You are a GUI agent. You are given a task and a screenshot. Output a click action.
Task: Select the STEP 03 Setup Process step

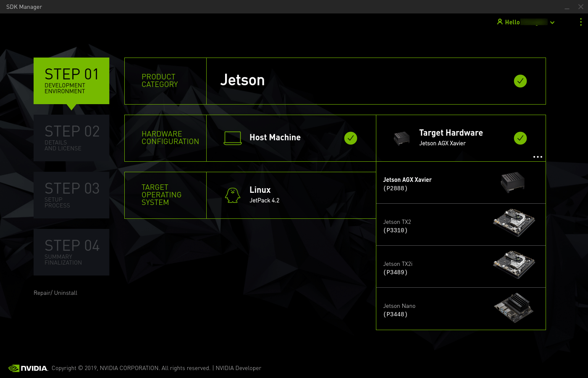click(x=71, y=194)
